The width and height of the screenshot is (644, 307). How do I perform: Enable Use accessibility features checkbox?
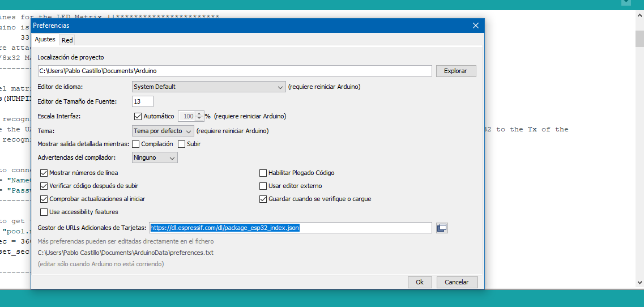point(44,212)
